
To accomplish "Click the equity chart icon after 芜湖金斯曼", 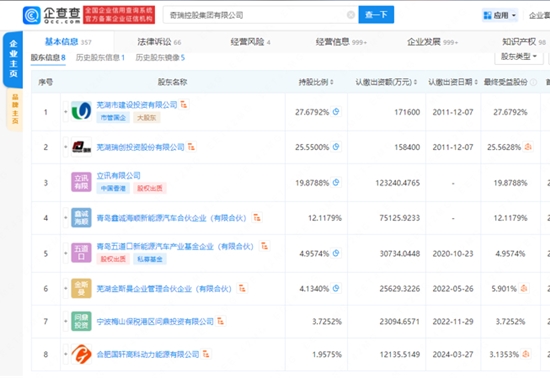I will [242, 288].
